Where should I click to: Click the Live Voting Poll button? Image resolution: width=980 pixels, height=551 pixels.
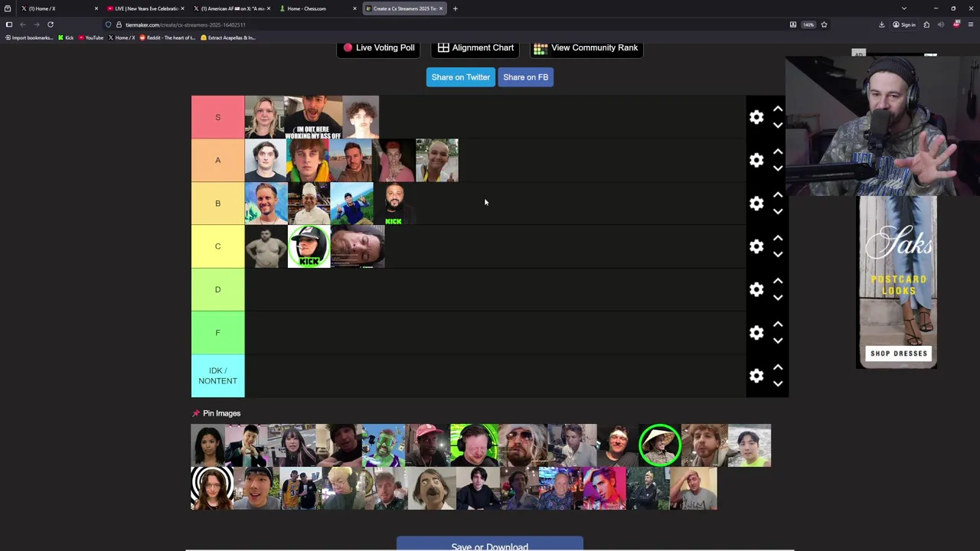click(x=378, y=48)
